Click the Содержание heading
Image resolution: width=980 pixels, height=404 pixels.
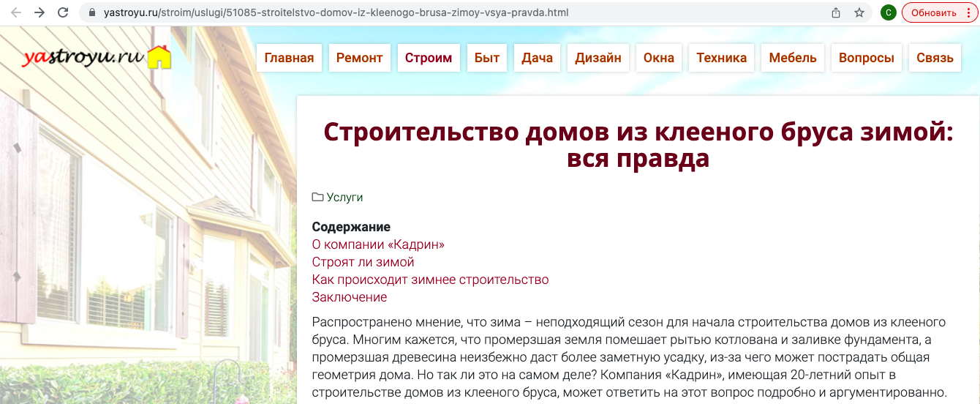pos(351,227)
